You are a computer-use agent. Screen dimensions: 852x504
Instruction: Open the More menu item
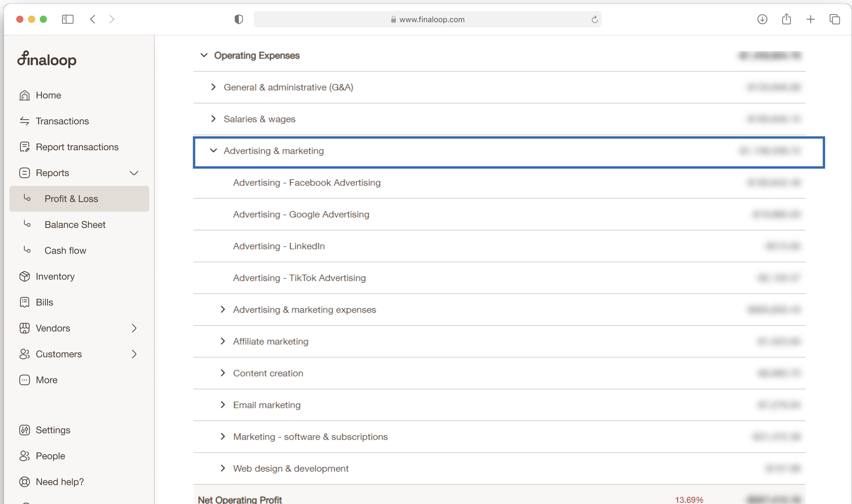pos(47,380)
